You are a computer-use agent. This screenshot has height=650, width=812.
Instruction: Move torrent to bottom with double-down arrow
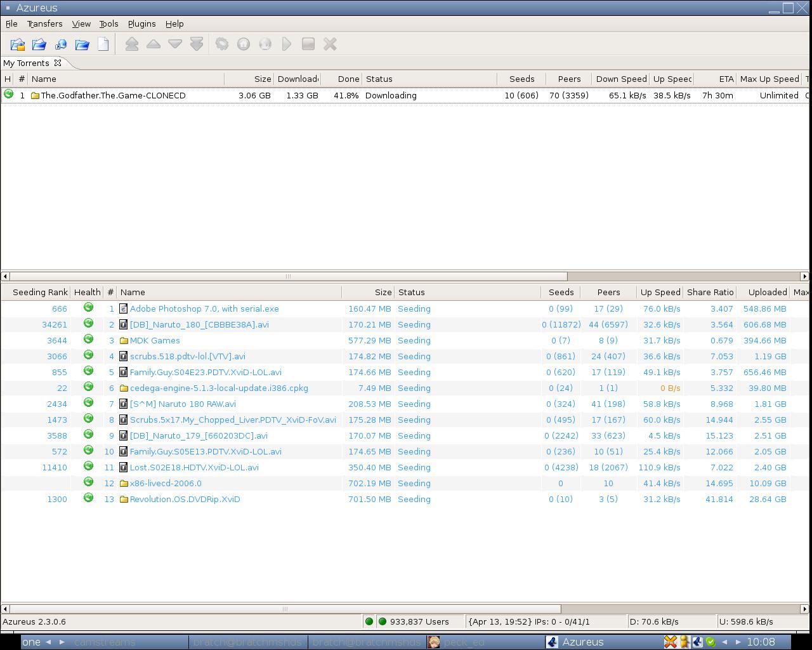point(197,44)
